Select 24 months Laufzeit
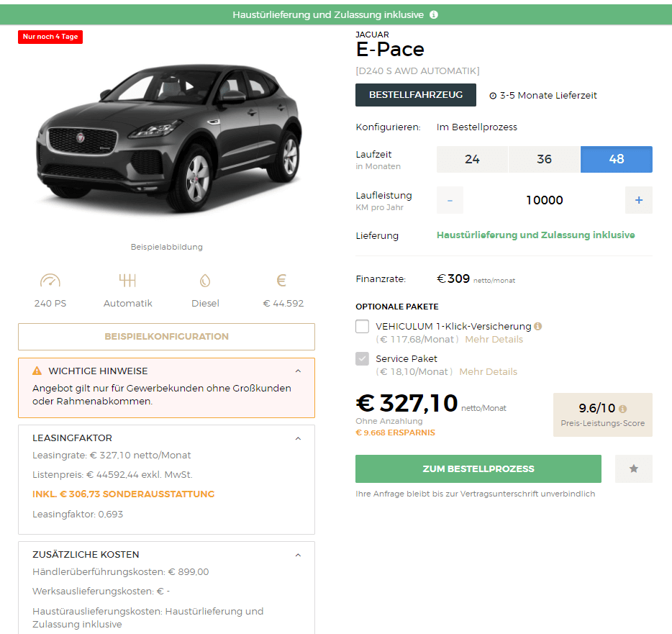The image size is (672, 634). pyautogui.click(x=472, y=159)
